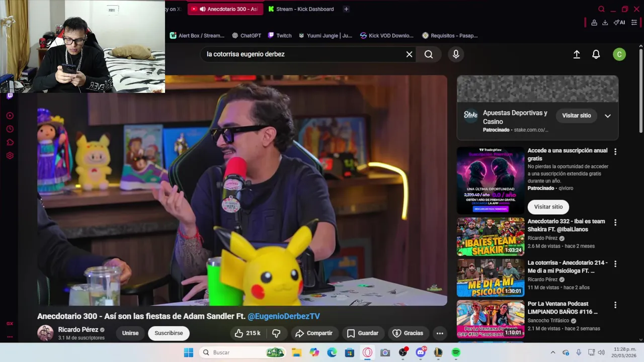Show hidden system tray icons

pyautogui.click(x=552, y=352)
